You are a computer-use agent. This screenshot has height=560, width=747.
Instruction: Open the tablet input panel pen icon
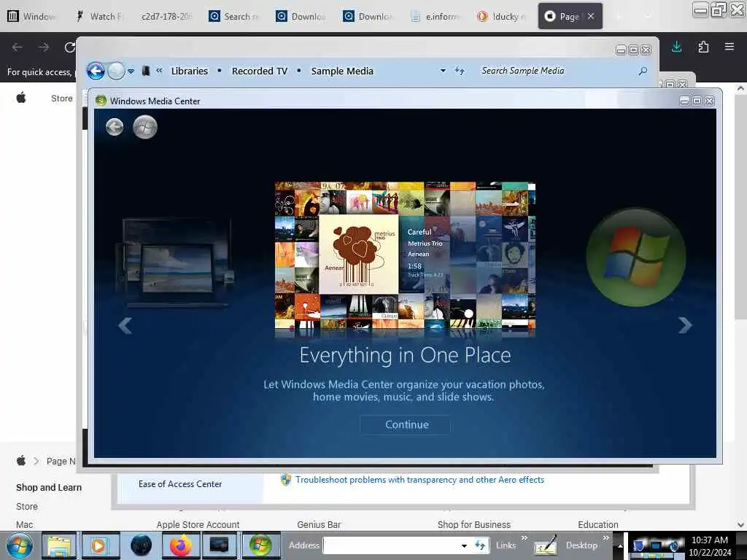(546, 545)
